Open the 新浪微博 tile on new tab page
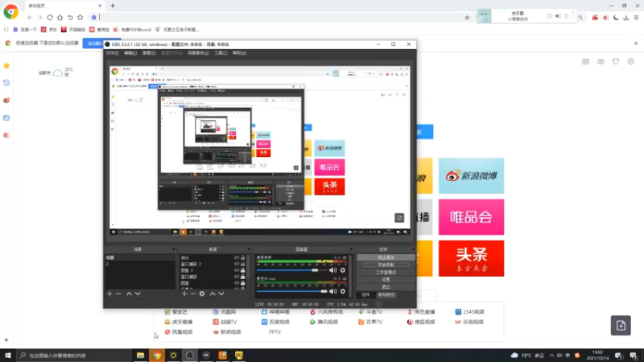 (471, 175)
